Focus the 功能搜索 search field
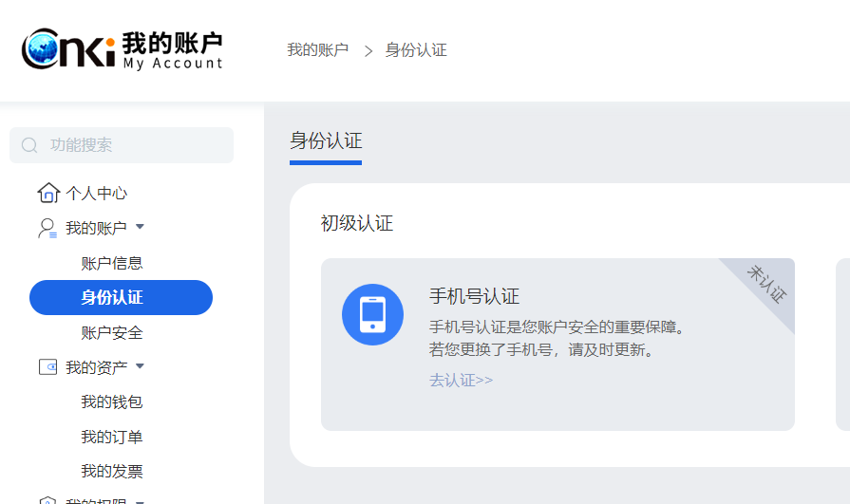Image resolution: width=850 pixels, height=504 pixels. click(133, 145)
